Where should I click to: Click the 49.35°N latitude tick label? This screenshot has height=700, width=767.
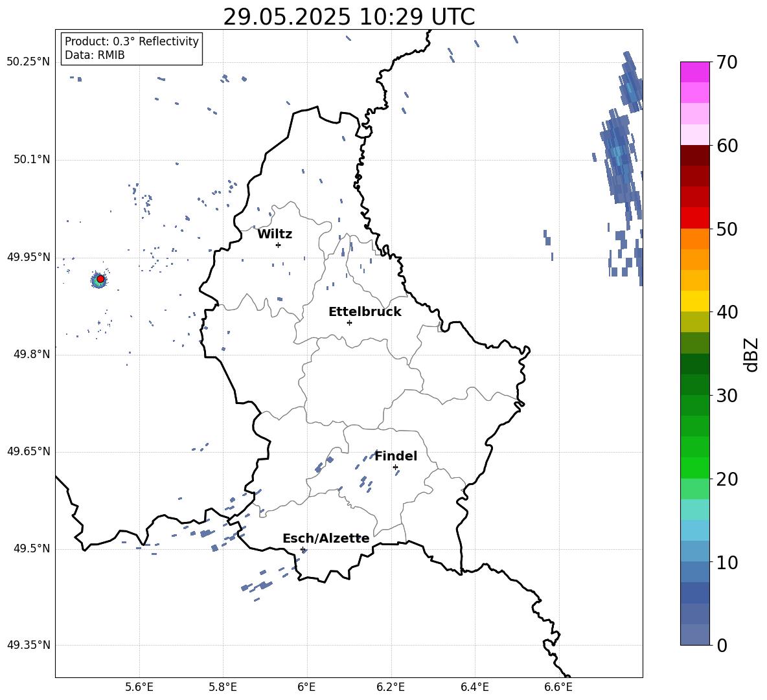tap(29, 645)
